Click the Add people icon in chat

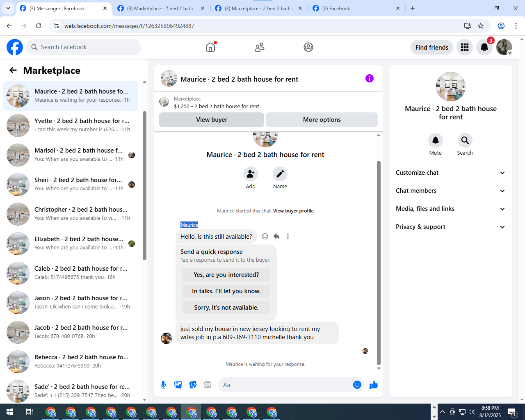point(251,174)
